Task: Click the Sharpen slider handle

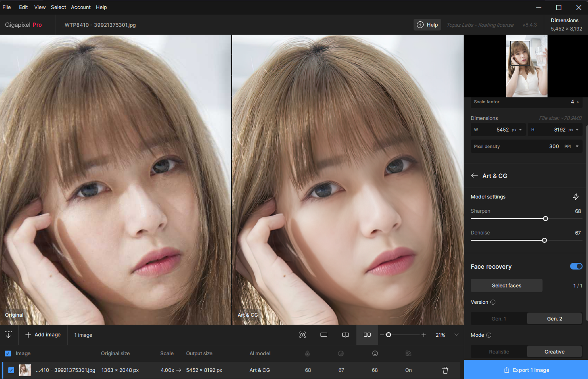Action: (x=545, y=219)
